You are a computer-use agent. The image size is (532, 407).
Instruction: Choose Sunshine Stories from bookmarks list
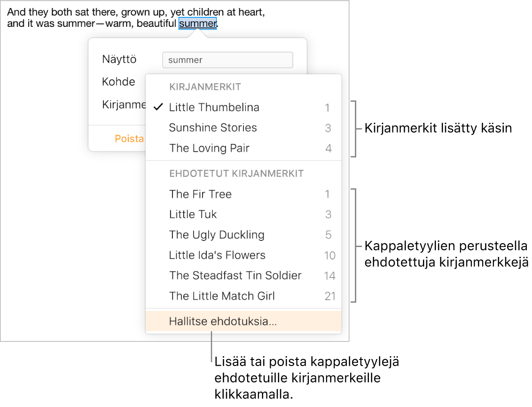click(213, 128)
